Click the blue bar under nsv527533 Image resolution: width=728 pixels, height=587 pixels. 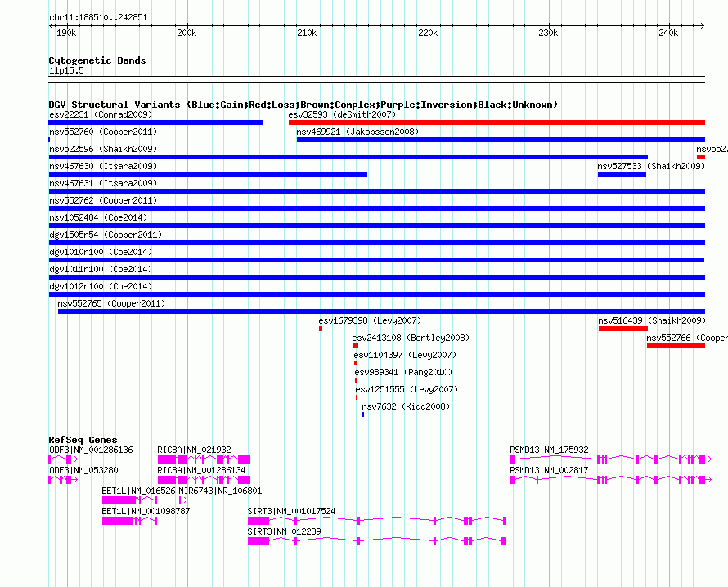click(x=622, y=174)
